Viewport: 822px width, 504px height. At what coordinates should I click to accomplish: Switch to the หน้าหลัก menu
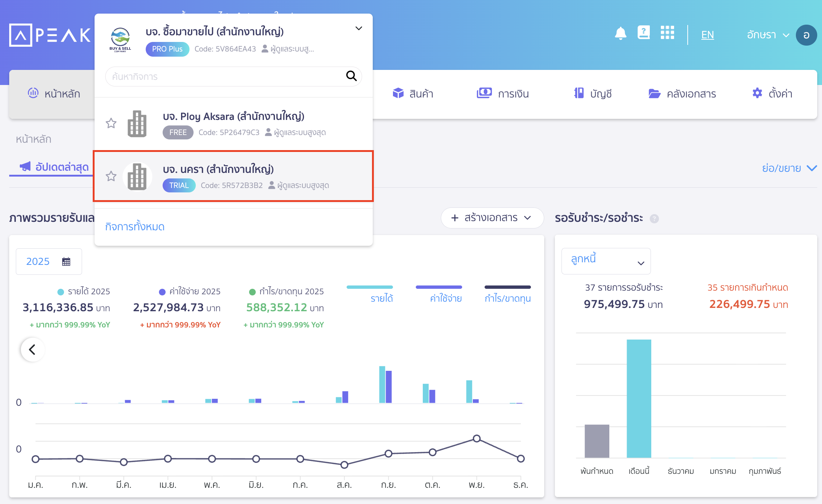pyautogui.click(x=54, y=93)
